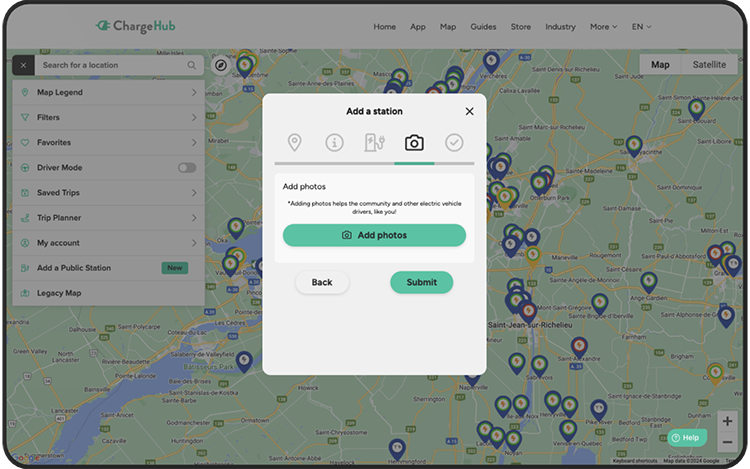
Task: Open Add a Public Station entry
Action: coord(109,268)
